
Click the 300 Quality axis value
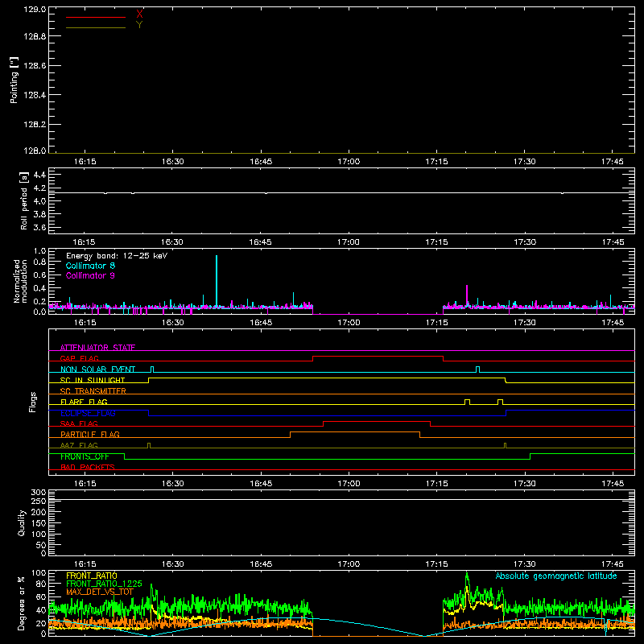click(39, 493)
